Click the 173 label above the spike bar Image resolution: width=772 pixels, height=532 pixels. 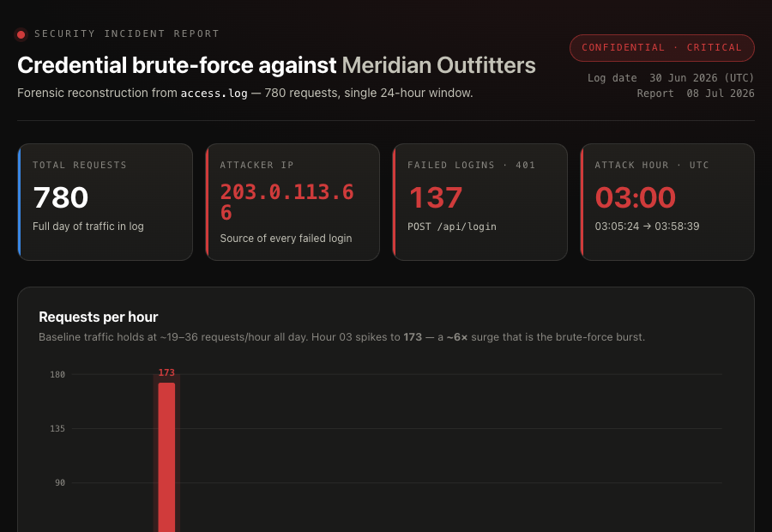click(x=166, y=372)
